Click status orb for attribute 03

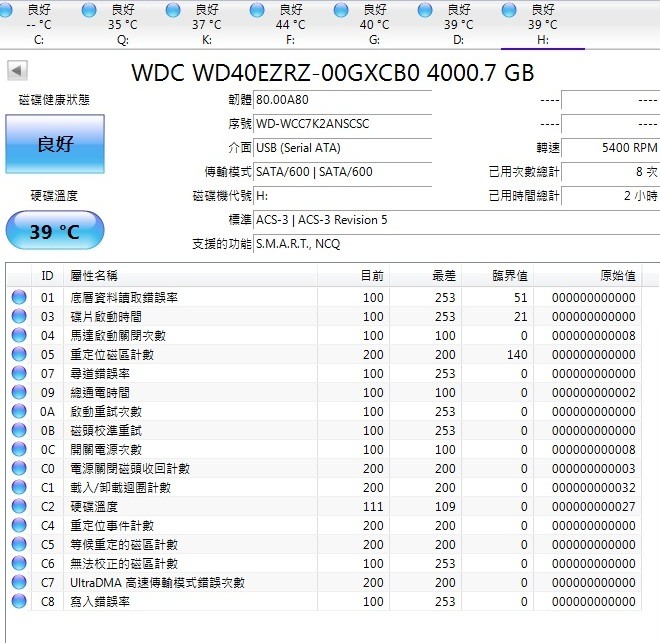(x=19, y=316)
